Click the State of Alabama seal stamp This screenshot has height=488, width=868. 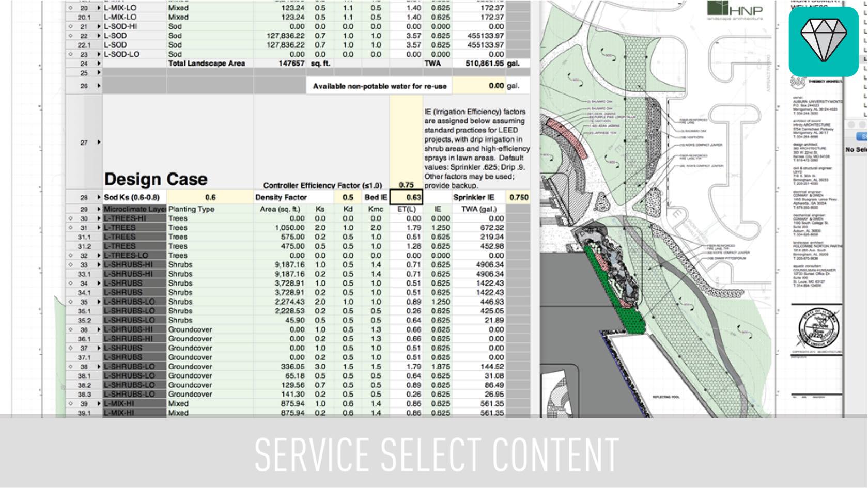tap(819, 327)
